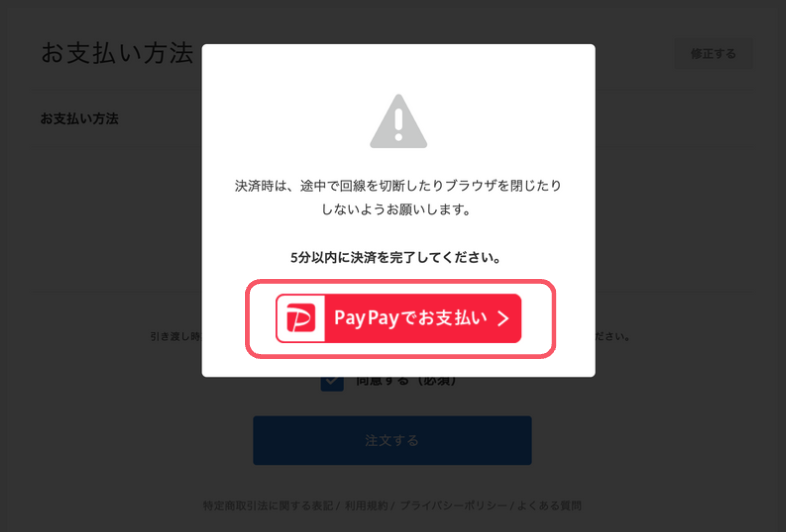Toggle the blue checkmark beside 同意する
This screenshot has width=786, height=532.
[x=332, y=383]
